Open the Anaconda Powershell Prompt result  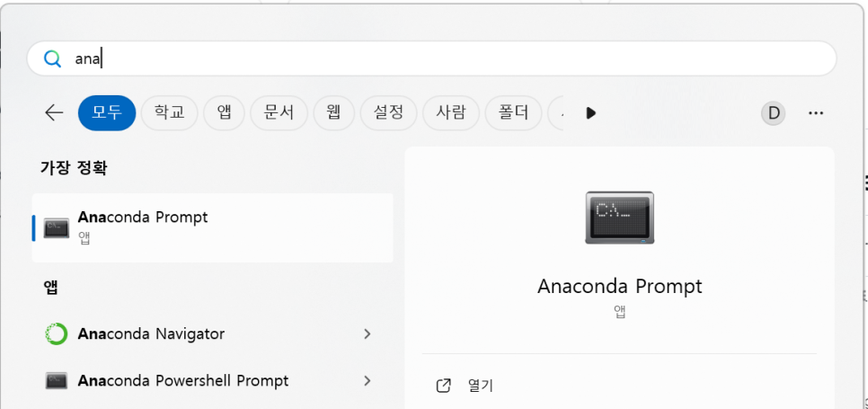pyautogui.click(x=213, y=381)
